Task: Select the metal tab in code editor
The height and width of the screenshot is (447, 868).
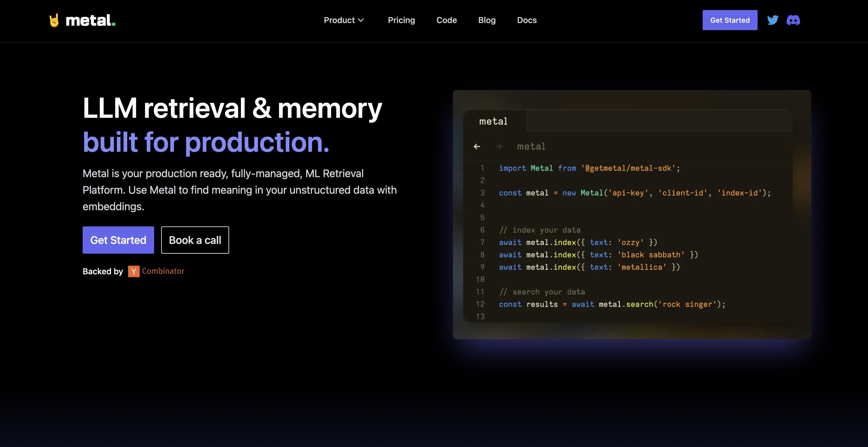Action: point(493,121)
